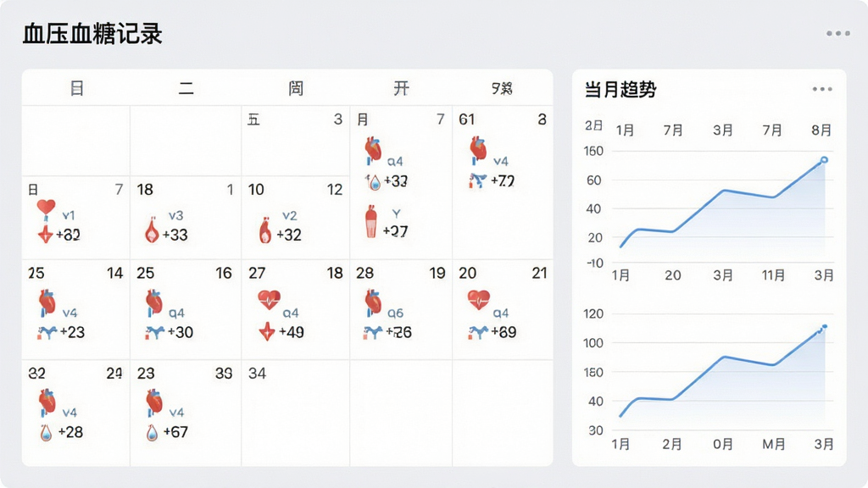Screen dimensions: 868x488
Task: Select the +82 reading entry
Action: point(68,236)
